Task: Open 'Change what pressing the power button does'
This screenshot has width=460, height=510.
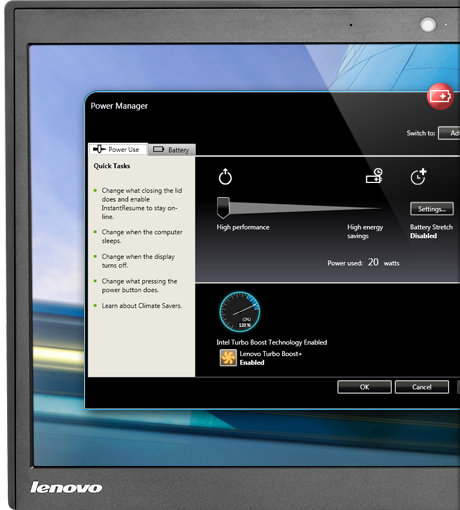Action: (x=139, y=285)
